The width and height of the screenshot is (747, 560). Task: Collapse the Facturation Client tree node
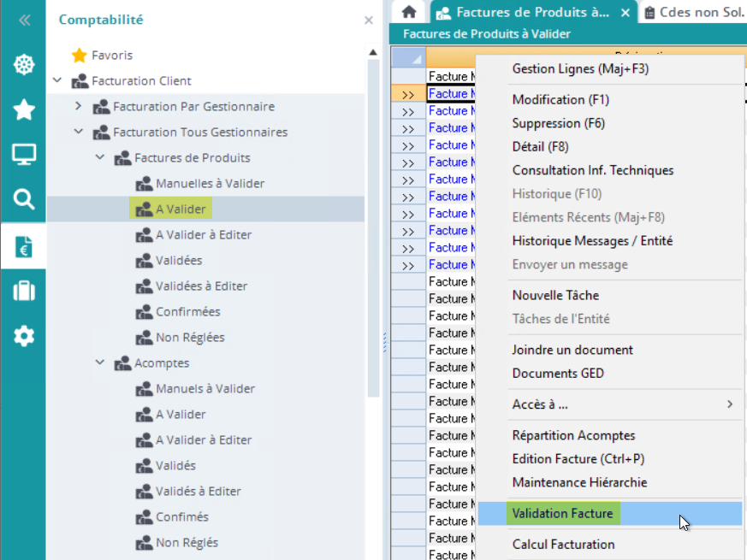tap(57, 81)
